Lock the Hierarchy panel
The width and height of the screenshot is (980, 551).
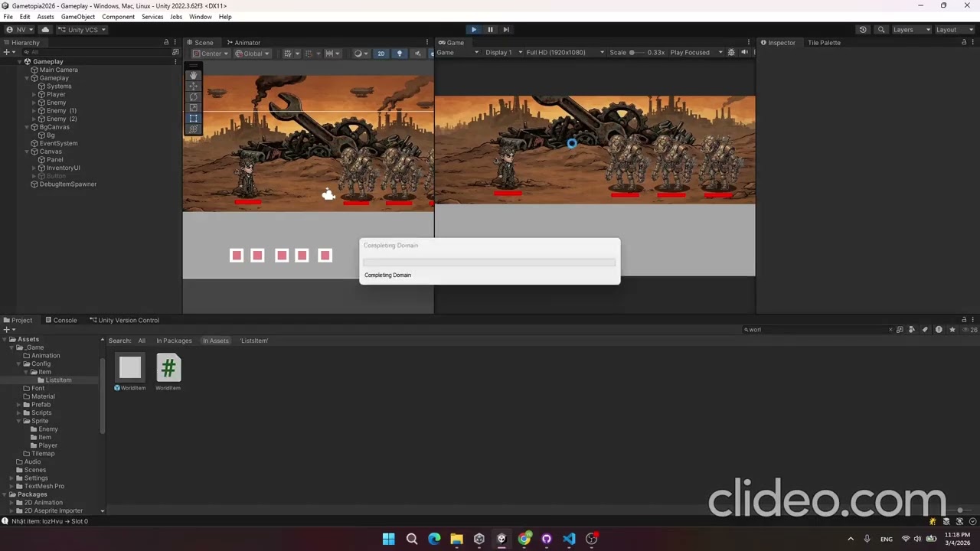pyautogui.click(x=166, y=42)
